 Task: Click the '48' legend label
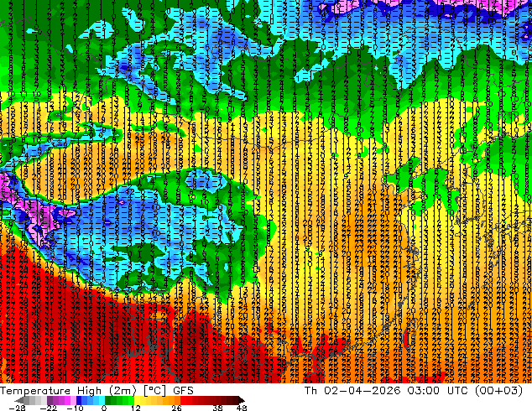click(242, 408)
